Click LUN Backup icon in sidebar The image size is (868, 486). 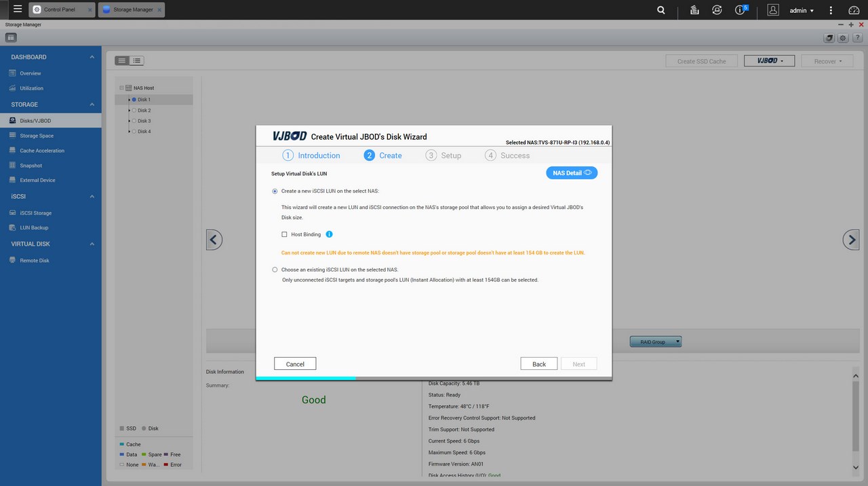tap(12, 227)
